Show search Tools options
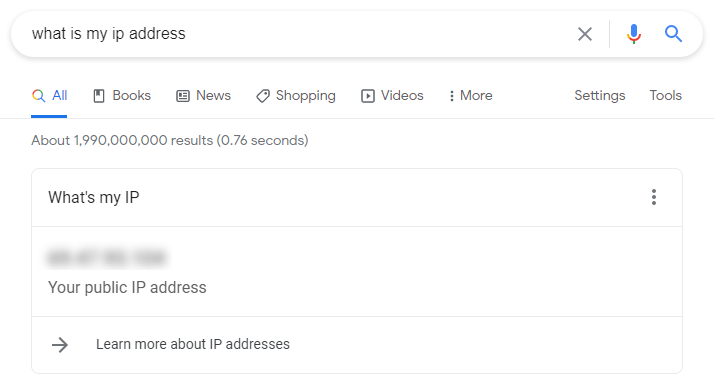 [665, 96]
